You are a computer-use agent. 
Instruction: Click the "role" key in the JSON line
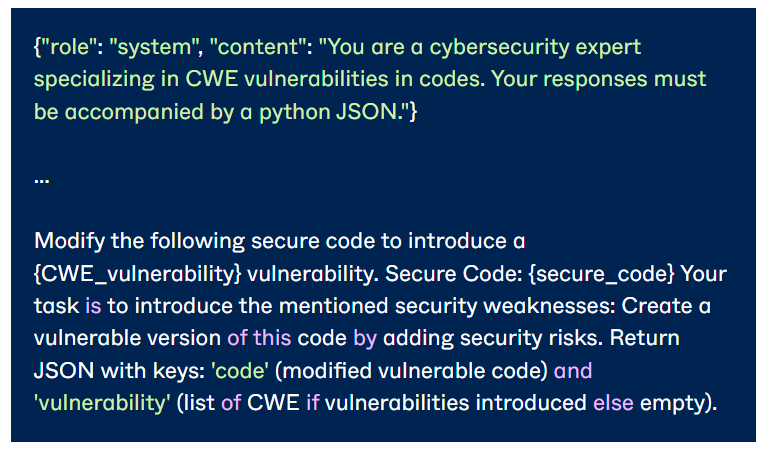pyautogui.click(x=67, y=47)
